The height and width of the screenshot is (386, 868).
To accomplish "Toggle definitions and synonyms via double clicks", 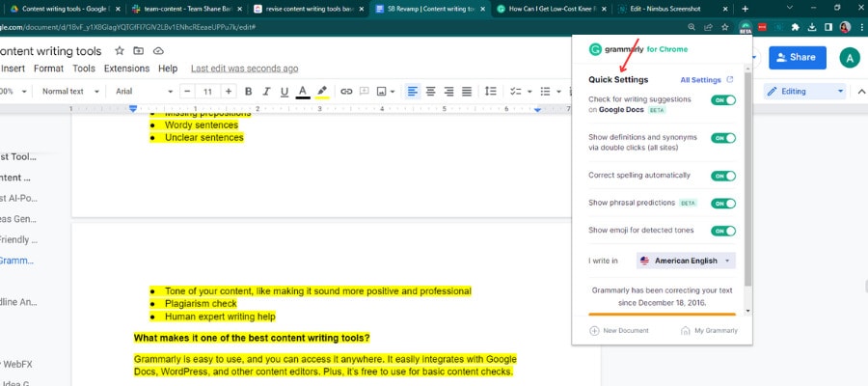I will (723, 138).
